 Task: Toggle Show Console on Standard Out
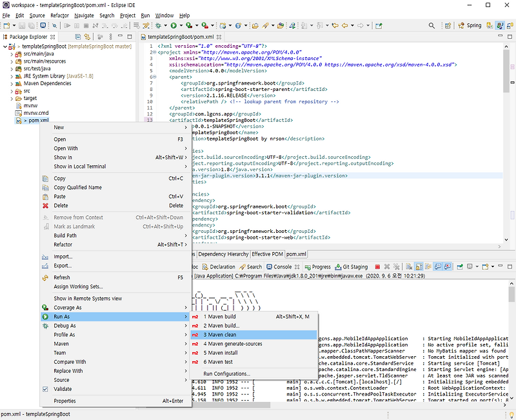click(438, 266)
